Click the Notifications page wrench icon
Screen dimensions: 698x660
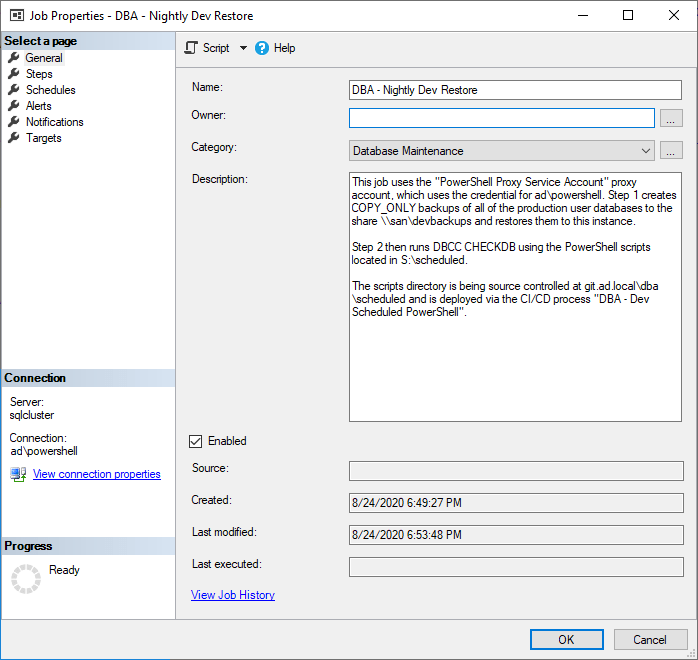coord(14,121)
